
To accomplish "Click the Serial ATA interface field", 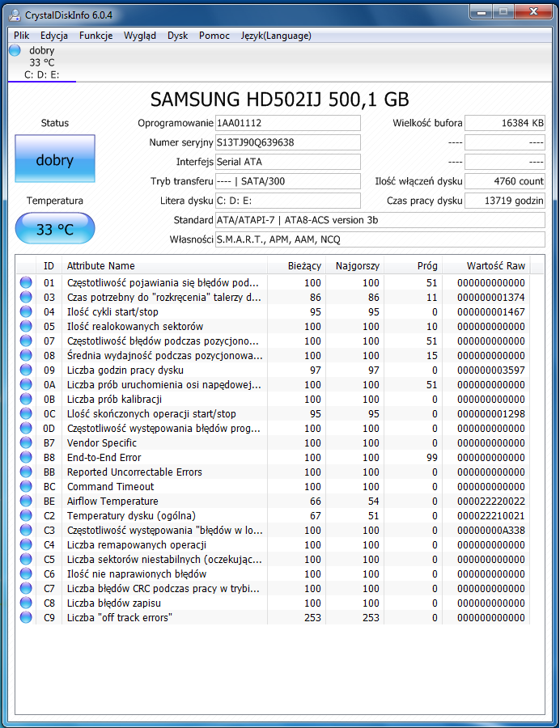I will [x=288, y=162].
